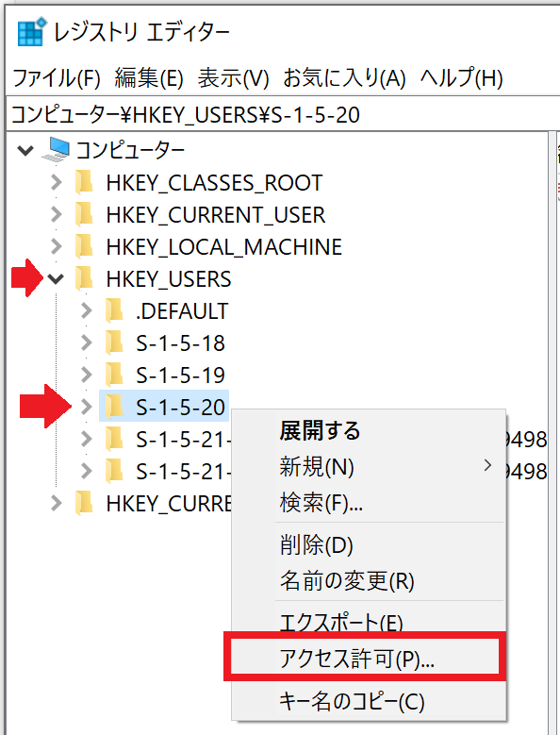560x735 pixels.
Task: Select the .DEFAULT key
Action: [182, 310]
